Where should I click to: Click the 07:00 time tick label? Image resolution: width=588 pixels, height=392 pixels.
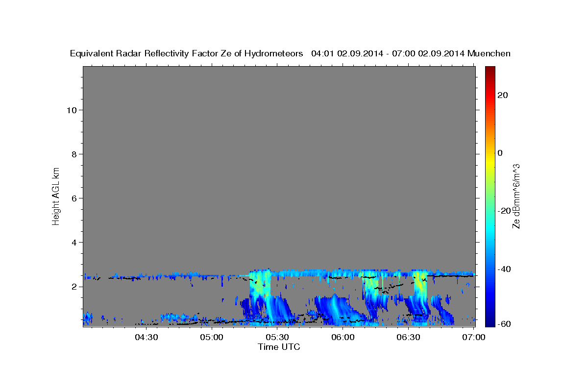[x=473, y=337]
